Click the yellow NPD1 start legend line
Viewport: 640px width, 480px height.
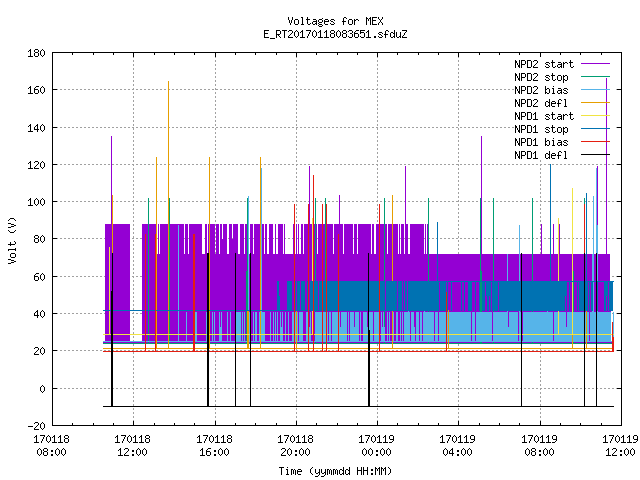coord(595,116)
